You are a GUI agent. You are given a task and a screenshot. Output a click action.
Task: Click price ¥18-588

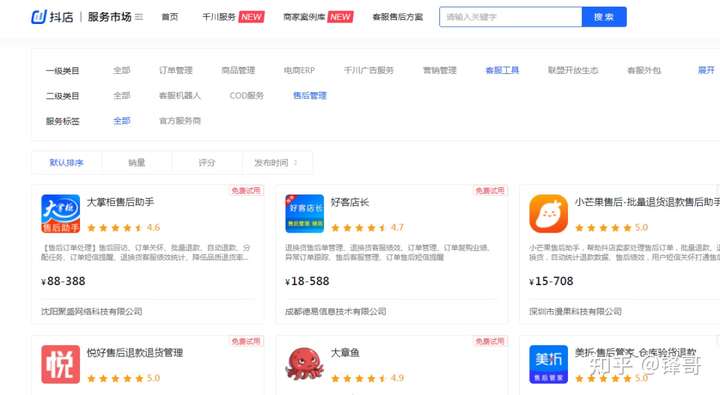point(307,281)
